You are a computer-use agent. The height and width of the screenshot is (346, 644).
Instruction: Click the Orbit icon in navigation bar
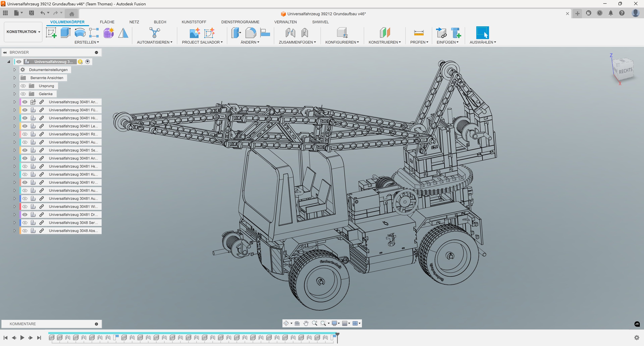[286, 323]
